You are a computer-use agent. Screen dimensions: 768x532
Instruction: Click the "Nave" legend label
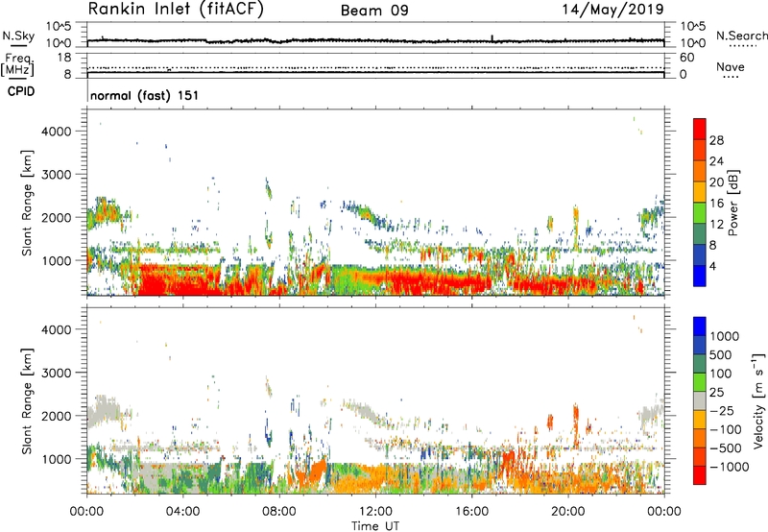(731, 66)
